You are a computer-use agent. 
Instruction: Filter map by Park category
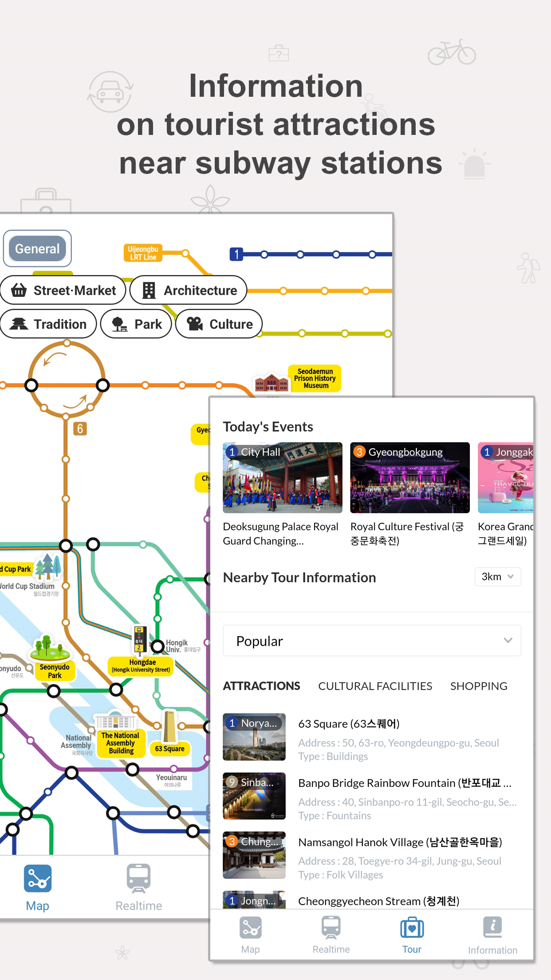click(136, 324)
